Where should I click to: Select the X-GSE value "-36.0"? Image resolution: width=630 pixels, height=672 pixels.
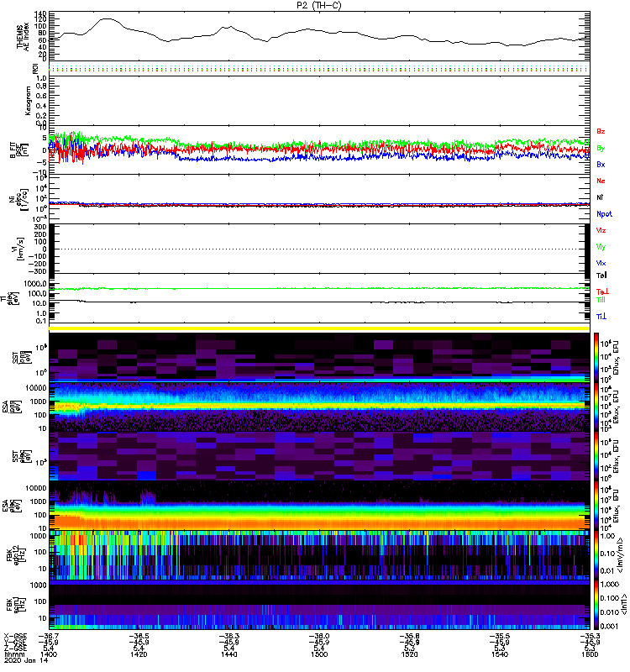coord(319,637)
